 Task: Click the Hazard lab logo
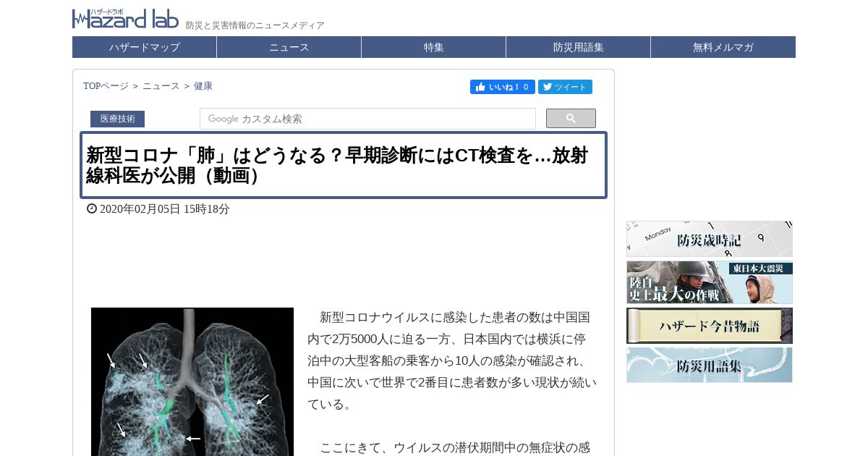point(125,19)
